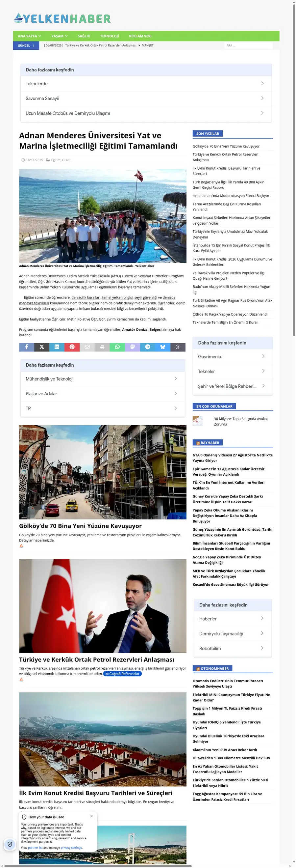This screenshot has width=296, height=868.
Task: Share article by email envelope icon
Action: coord(87,347)
